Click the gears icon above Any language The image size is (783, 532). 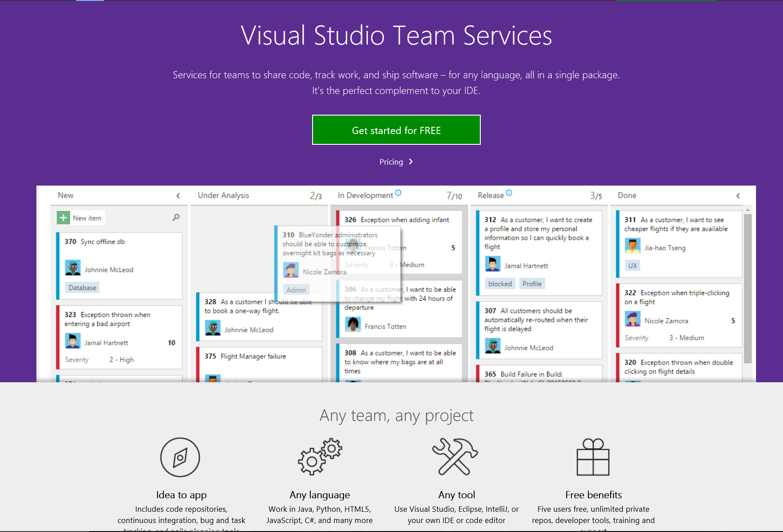point(319,457)
